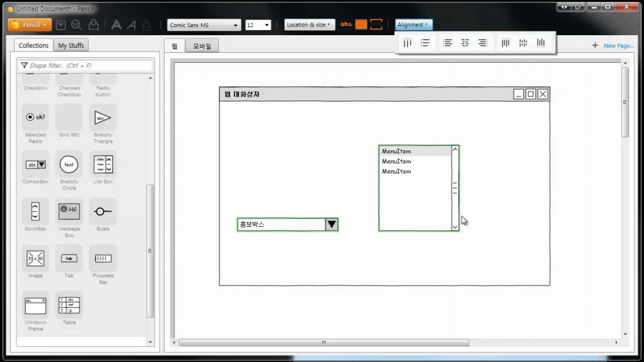This screenshot has height=362, width=644.
Task: Click make same width alignment icon
Action: [407, 43]
